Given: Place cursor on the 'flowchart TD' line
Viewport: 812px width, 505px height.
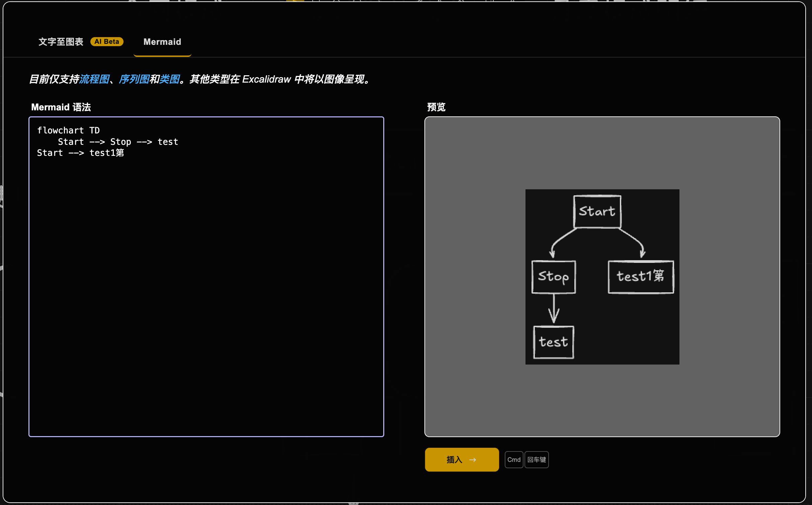Looking at the screenshot, I should (x=68, y=130).
